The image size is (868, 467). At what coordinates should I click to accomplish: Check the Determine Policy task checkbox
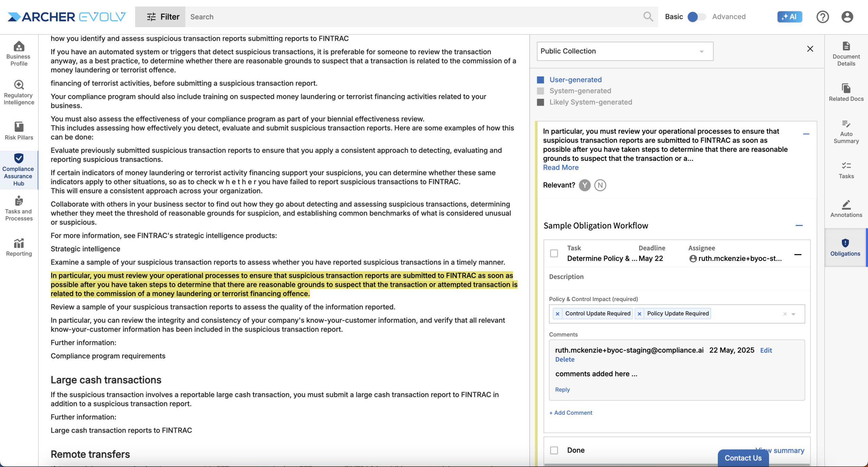(554, 254)
